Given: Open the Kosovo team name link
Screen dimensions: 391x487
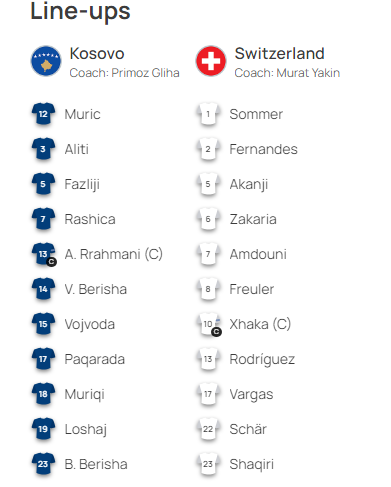Looking at the screenshot, I should point(97,54).
